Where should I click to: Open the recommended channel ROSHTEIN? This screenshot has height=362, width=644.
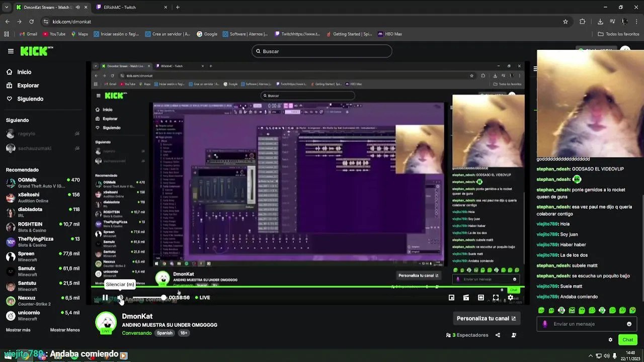(x=43, y=227)
